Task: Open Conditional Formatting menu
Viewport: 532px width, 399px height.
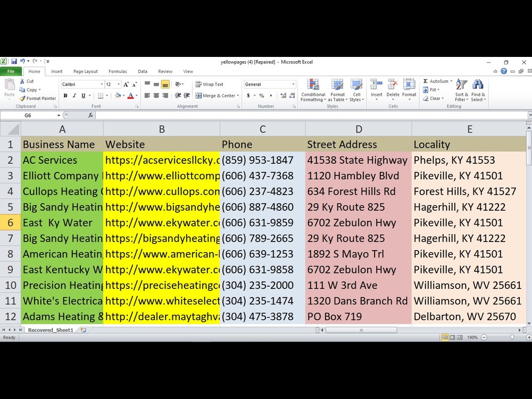Action: tap(313, 90)
